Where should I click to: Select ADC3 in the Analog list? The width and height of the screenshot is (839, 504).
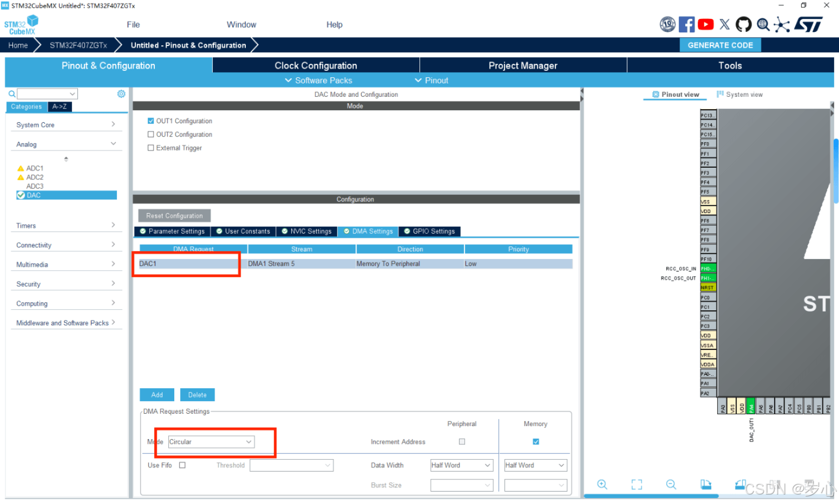[x=34, y=186]
